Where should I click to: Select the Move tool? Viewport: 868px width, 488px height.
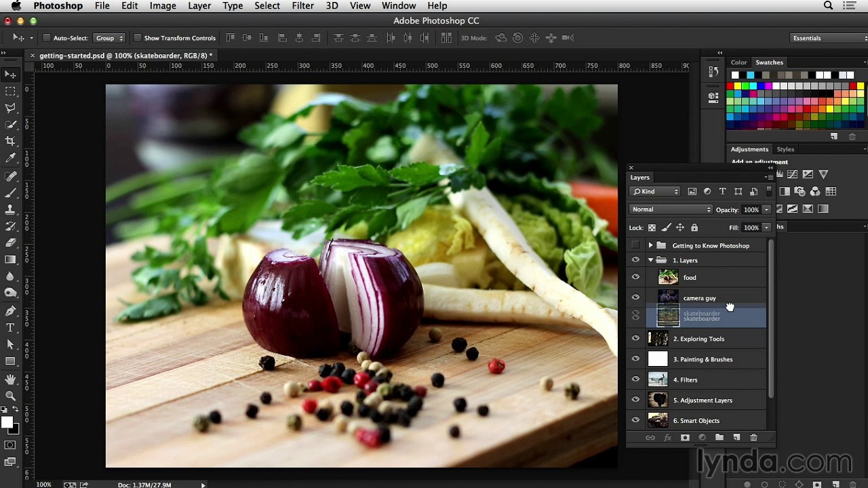point(10,75)
